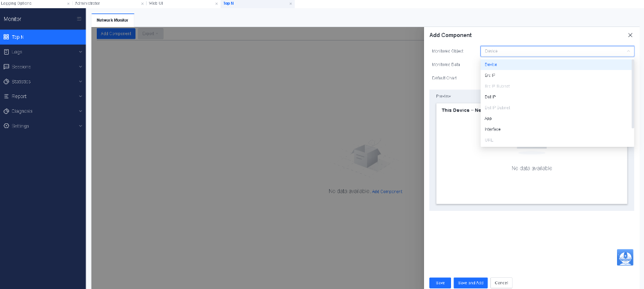Open the Report sidebar menu

(43, 96)
